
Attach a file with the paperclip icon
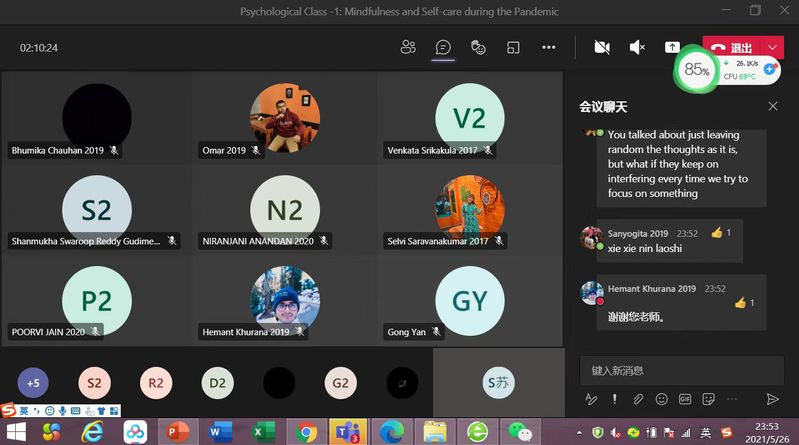638,399
